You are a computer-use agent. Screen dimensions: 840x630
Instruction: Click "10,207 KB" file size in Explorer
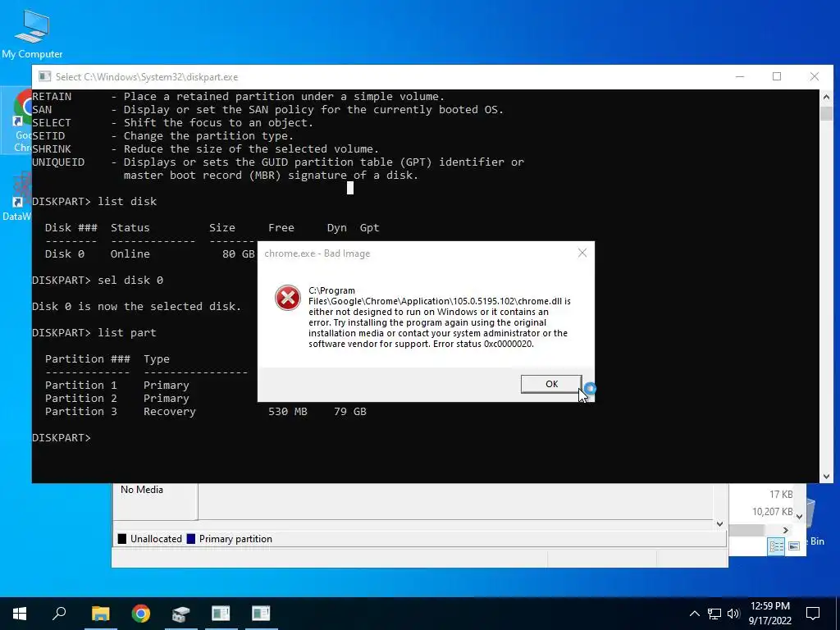[x=772, y=512]
